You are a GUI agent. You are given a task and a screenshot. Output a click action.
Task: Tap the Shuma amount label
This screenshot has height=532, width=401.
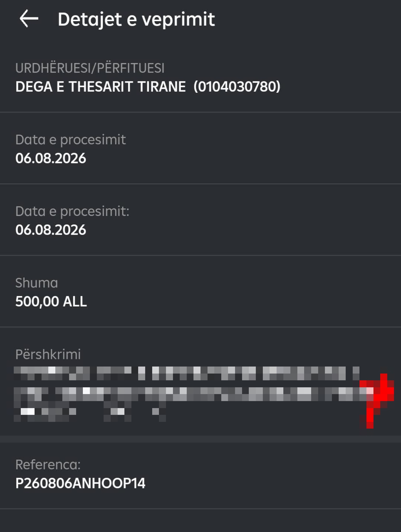[37, 283]
